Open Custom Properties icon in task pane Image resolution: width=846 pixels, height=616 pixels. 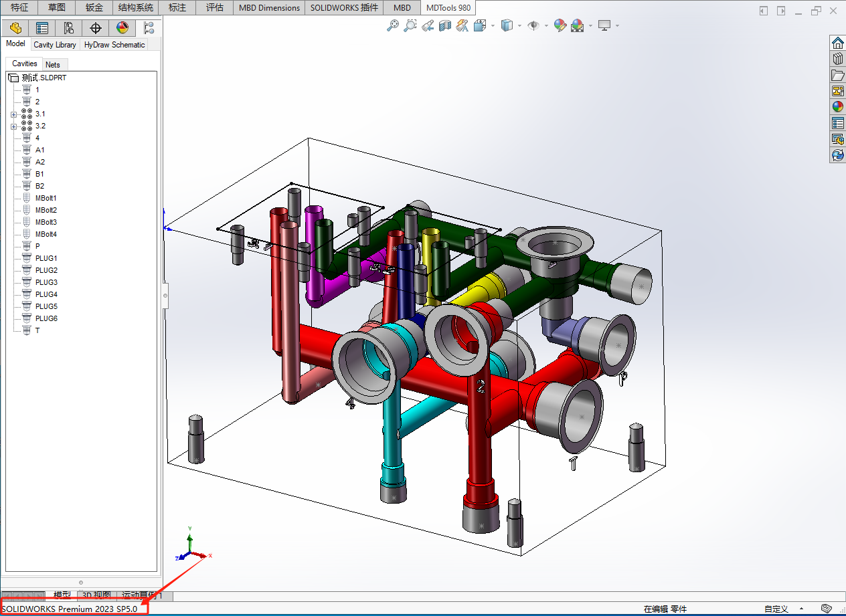click(x=838, y=123)
